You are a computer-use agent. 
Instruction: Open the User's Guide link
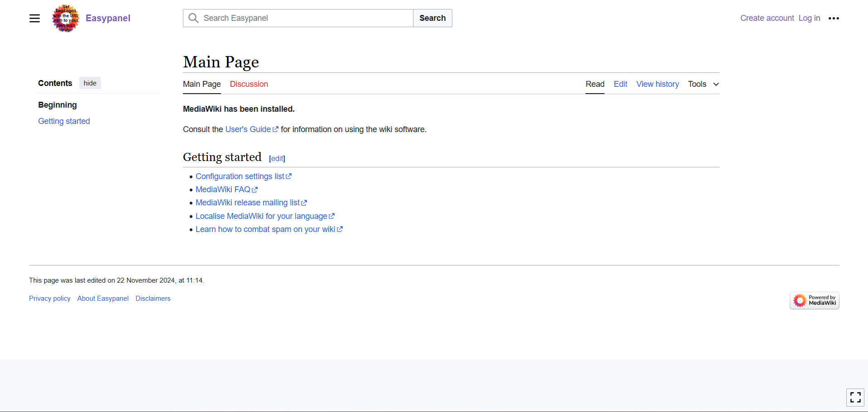point(249,129)
